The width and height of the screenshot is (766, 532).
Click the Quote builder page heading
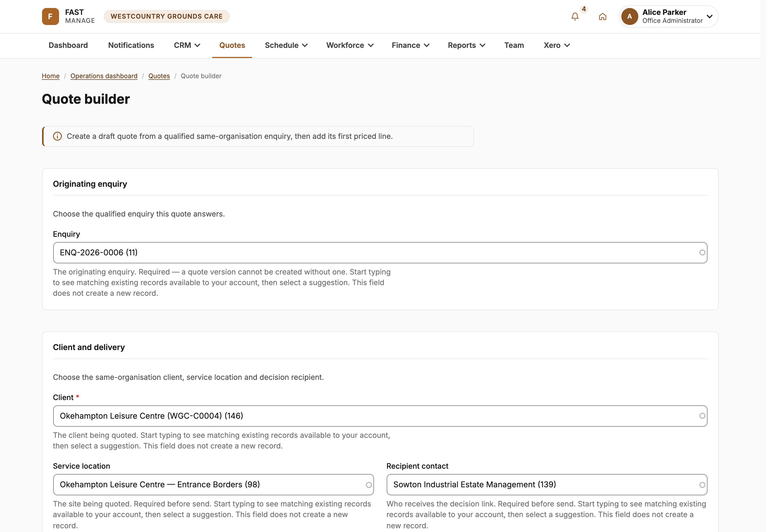(86, 99)
